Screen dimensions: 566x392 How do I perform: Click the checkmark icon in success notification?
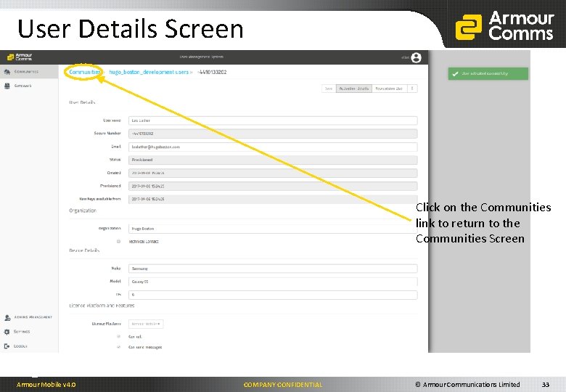pyautogui.click(x=455, y=73)
